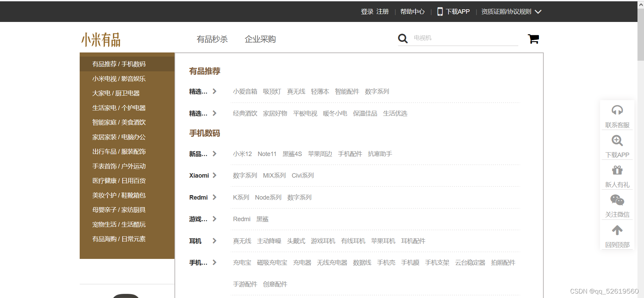Screen dimensions: 644x298
Task: Open the Civi系列 link
Action: pos(303,176)
